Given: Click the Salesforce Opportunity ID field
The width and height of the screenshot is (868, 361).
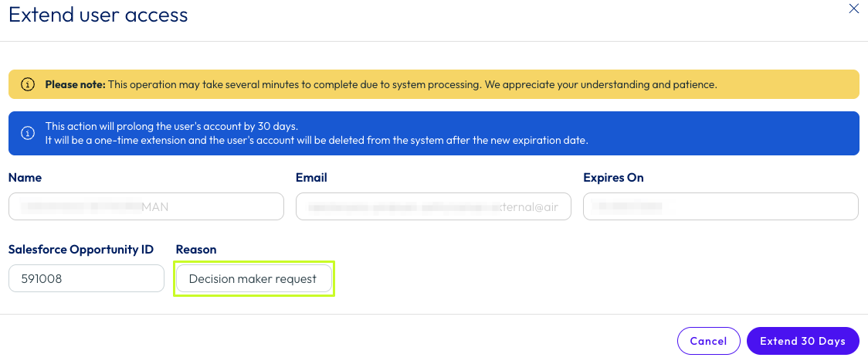Looking at the screenshot, I should 86,279.
